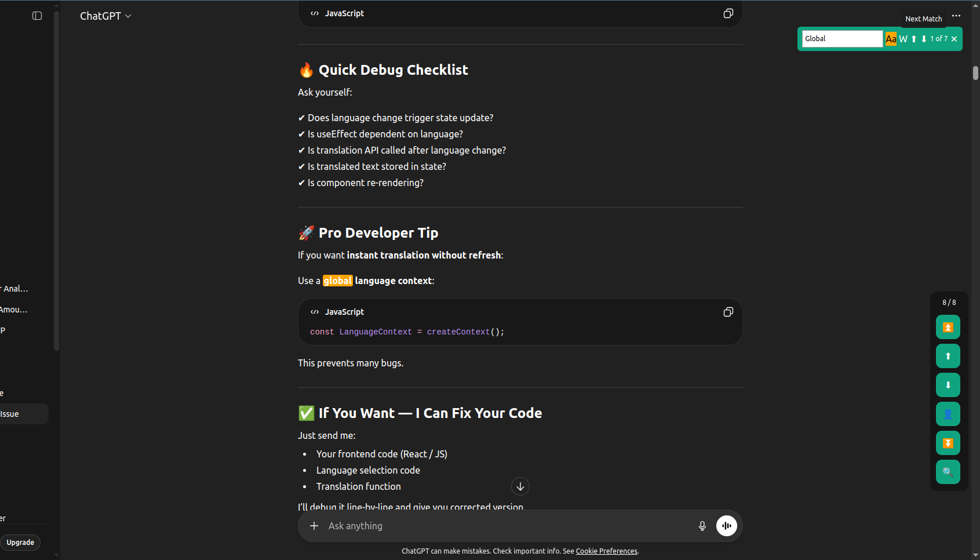The image size is (980, 560).
Task: Open the ChatGPT model selector dropdown
Action: [105, 16]
